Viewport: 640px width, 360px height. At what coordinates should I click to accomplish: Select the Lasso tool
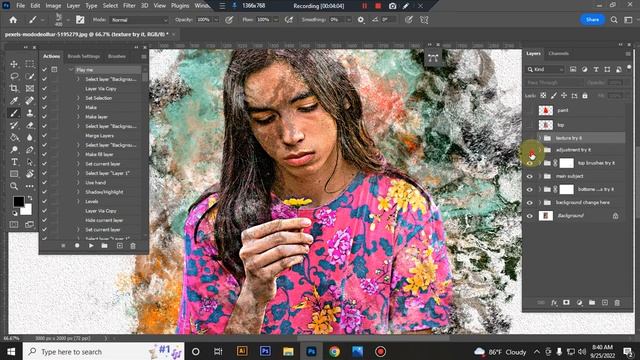(x=14, y=76)
